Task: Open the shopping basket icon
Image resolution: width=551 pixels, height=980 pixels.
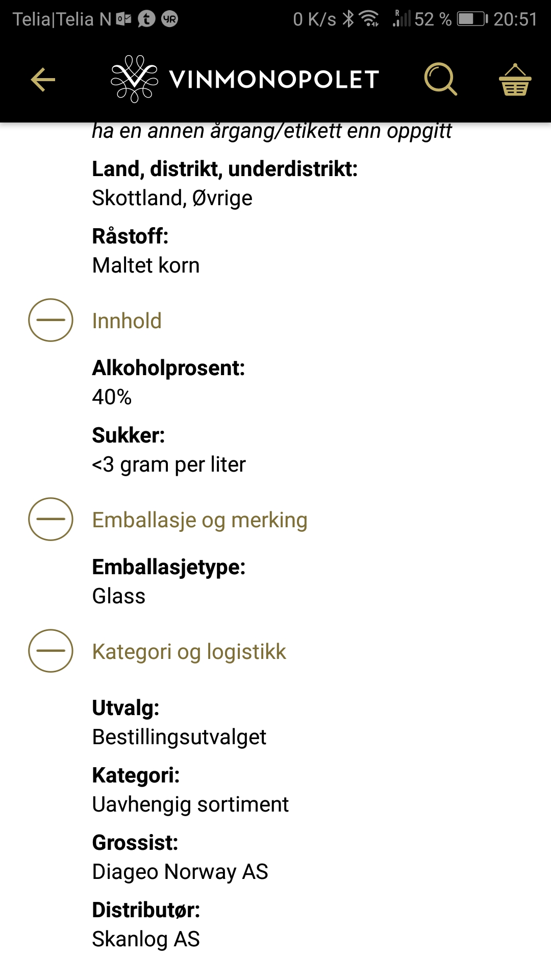Action: [x=515, y=80]
